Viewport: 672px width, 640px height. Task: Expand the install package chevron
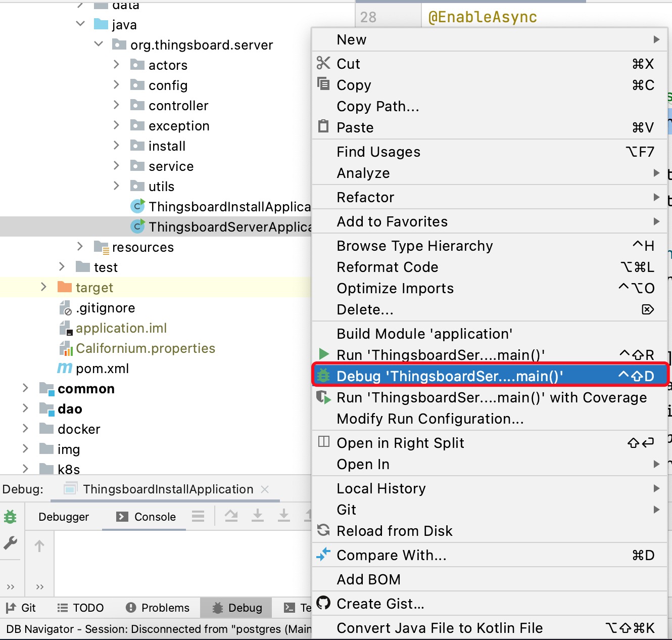pyautogui.click(x=117, y=145)
